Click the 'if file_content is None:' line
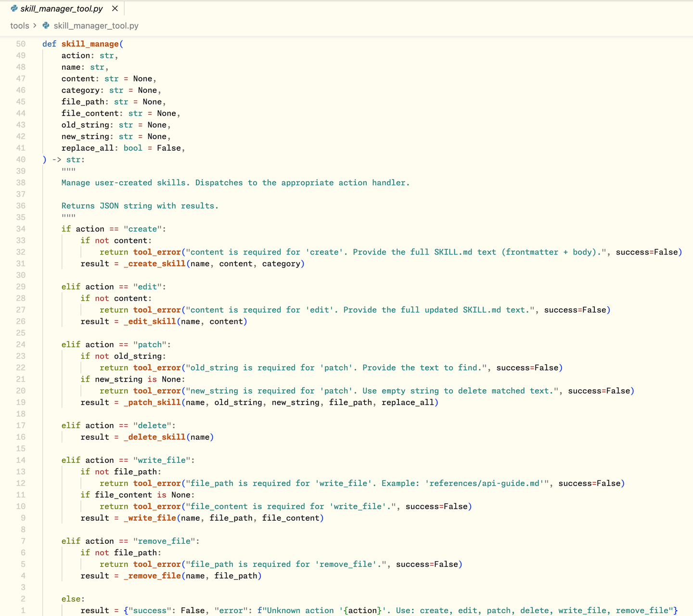 coord(138,495)
